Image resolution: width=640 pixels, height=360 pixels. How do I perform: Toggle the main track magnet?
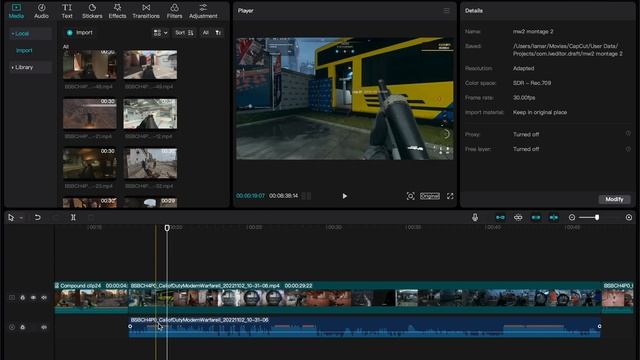(500, 218)
